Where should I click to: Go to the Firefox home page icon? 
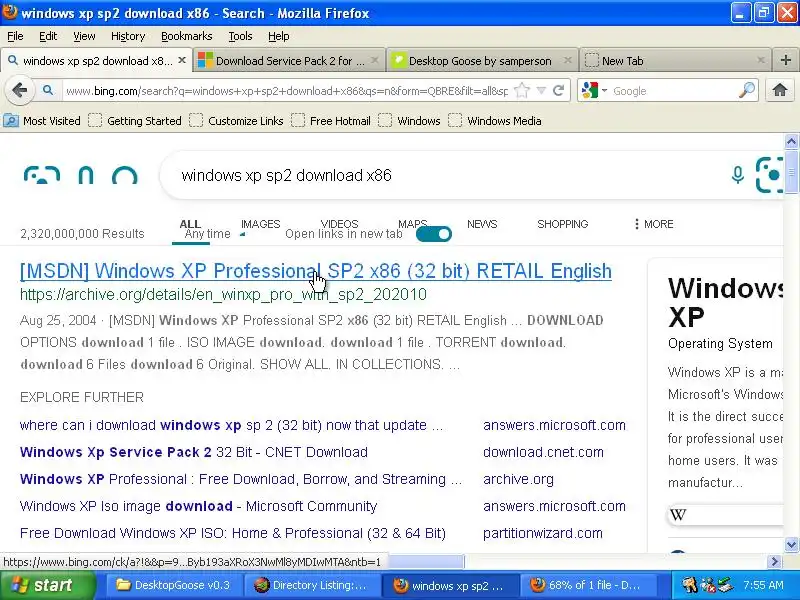pyautogui.click(x=779, y=90)
